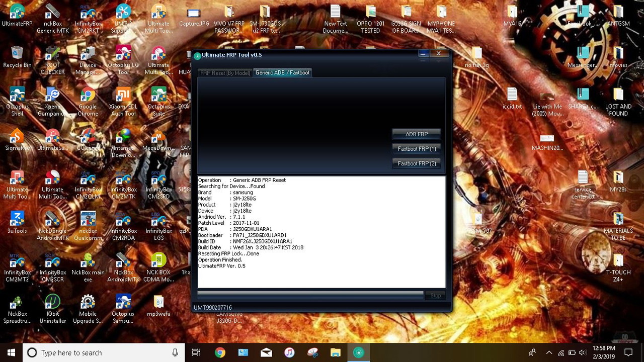Select the Capture.JPG file on desktop
Screen dimensions: 644x362
[194, 16]
